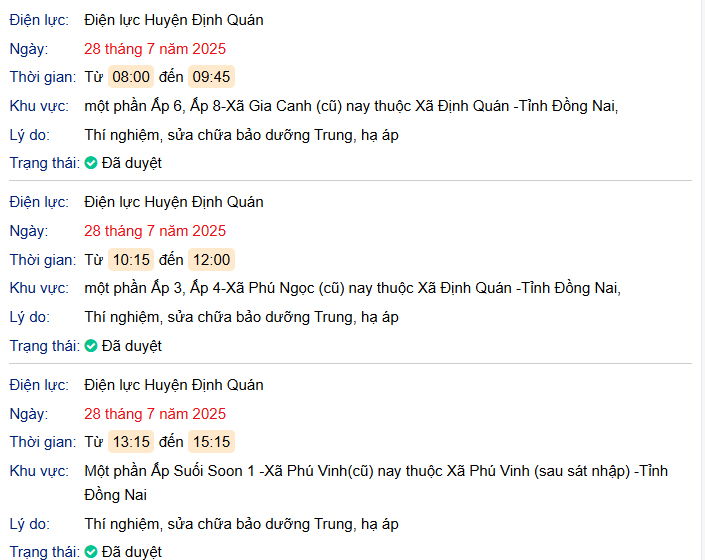The width and height of the screenshot is (705, 560).
Task: Click the red date of the 08:00 outage
Action: click(x=155, y=48)
